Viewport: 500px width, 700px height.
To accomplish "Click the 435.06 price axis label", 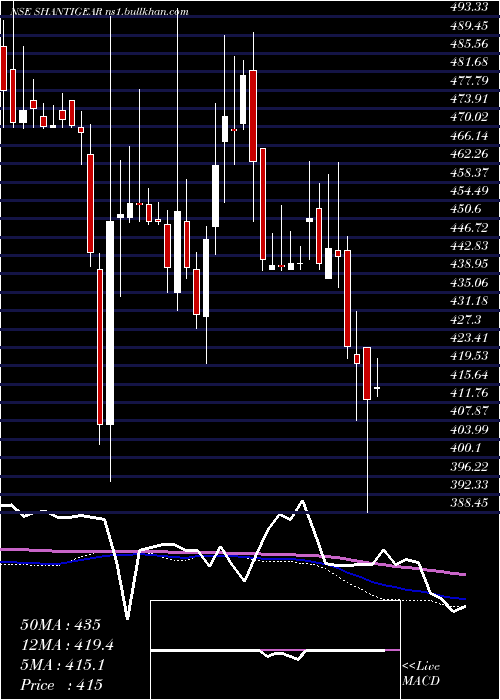I will 468,283.
